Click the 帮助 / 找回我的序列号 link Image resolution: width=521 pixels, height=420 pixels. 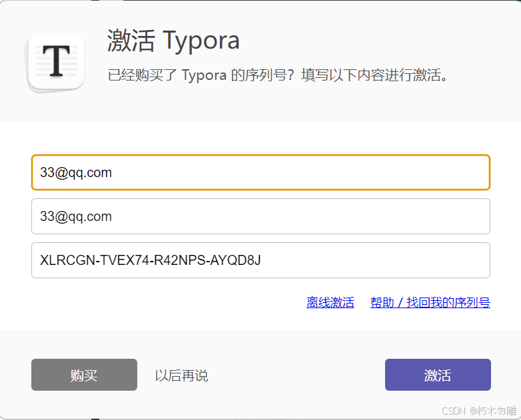(x=430, y=303)
